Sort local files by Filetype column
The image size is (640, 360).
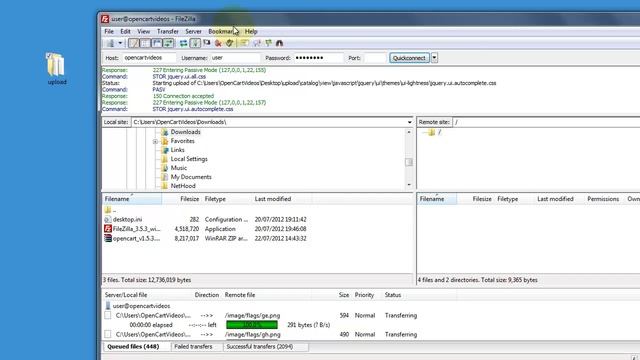227,199
